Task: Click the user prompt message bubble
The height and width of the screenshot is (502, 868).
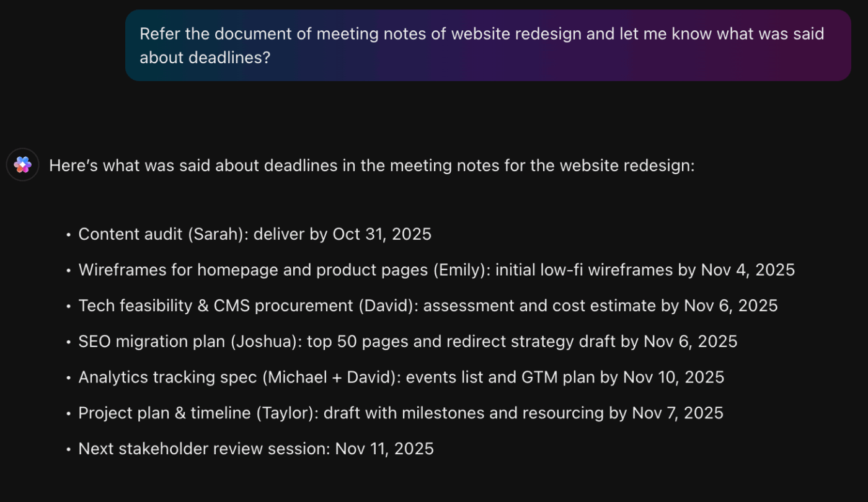Action: [x=487, y=45]
